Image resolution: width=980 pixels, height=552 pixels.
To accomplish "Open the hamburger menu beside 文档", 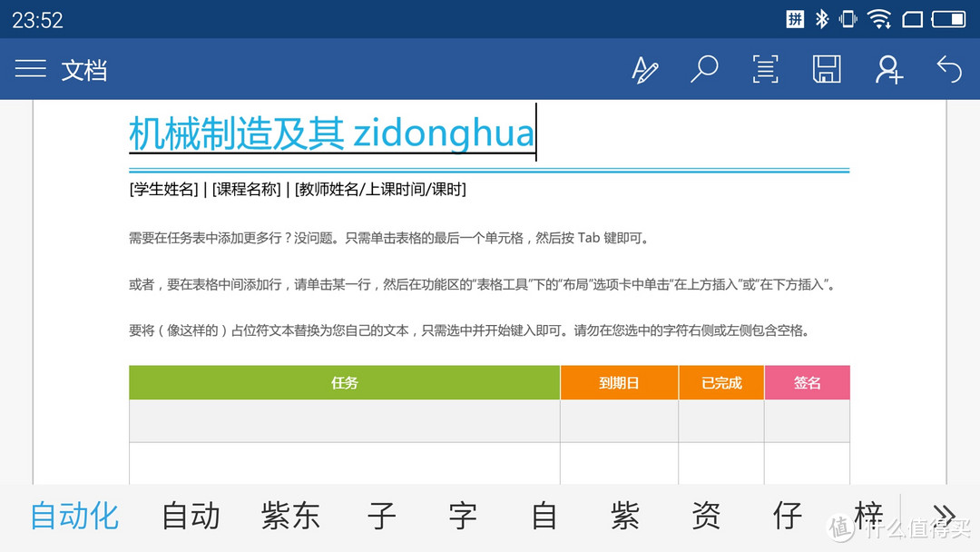I will [31, 69].
